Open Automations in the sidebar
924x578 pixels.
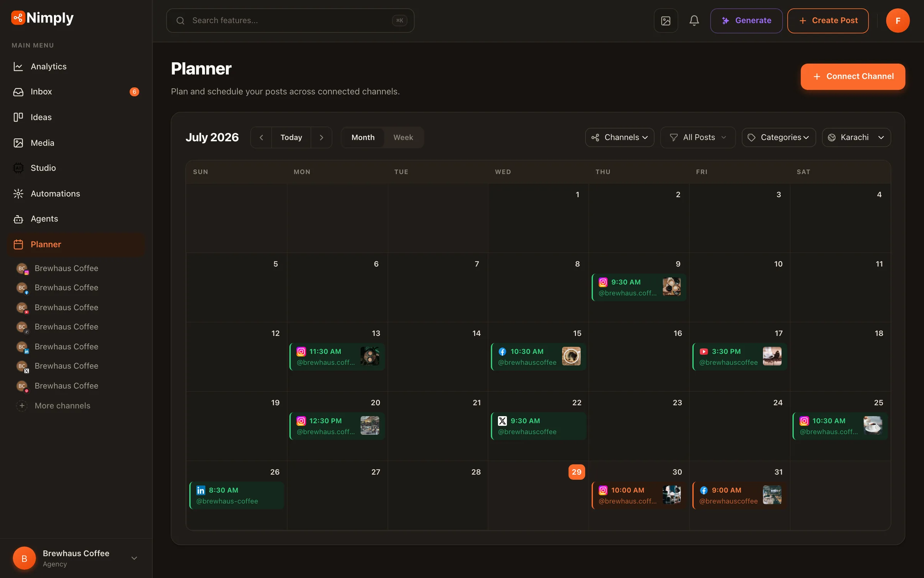76,193
